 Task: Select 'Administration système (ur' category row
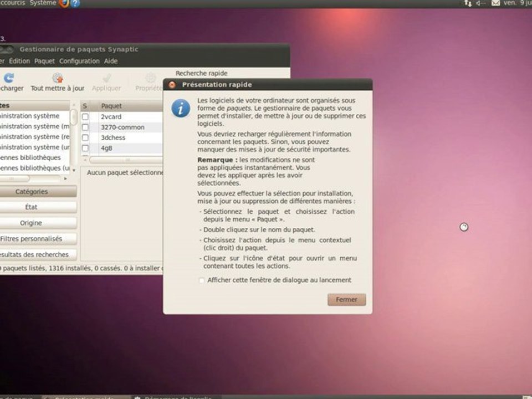[x=34, y=147]
